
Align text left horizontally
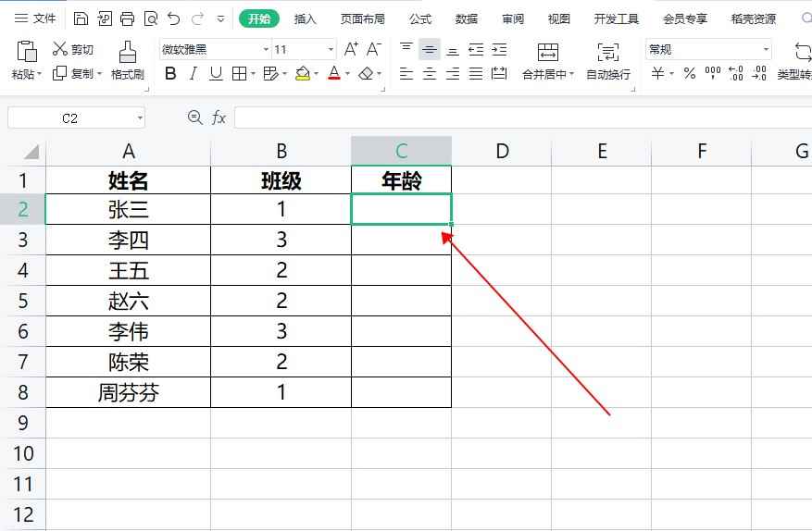[406, 73]
